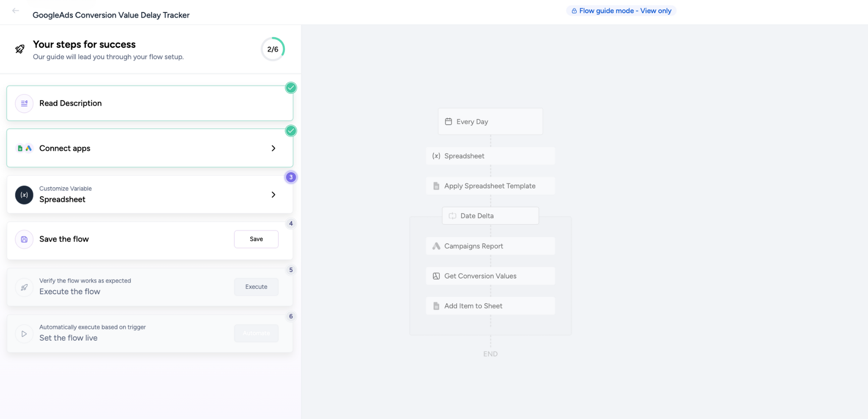Screen dimensions: 868x419
Task: Click the icon on Get Conversion Values node
Action: [436, 276]
